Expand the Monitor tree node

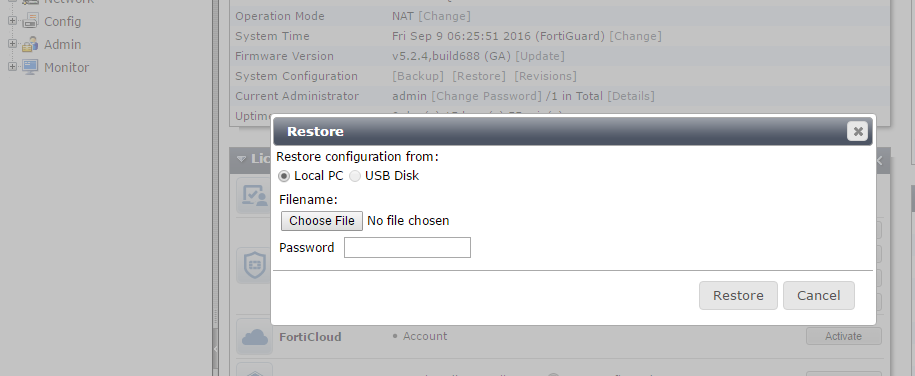[x=12, y=67]
